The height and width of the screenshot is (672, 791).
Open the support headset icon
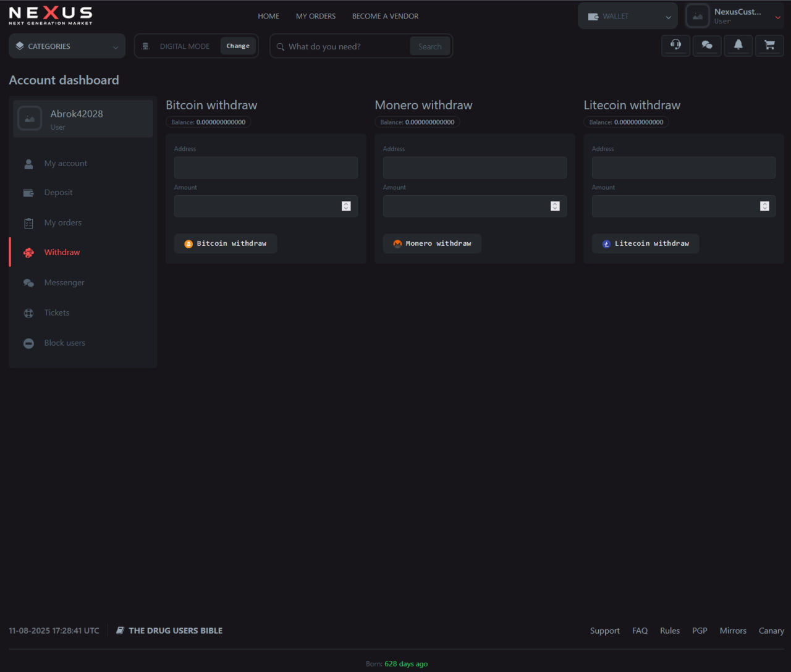(675, 45)
